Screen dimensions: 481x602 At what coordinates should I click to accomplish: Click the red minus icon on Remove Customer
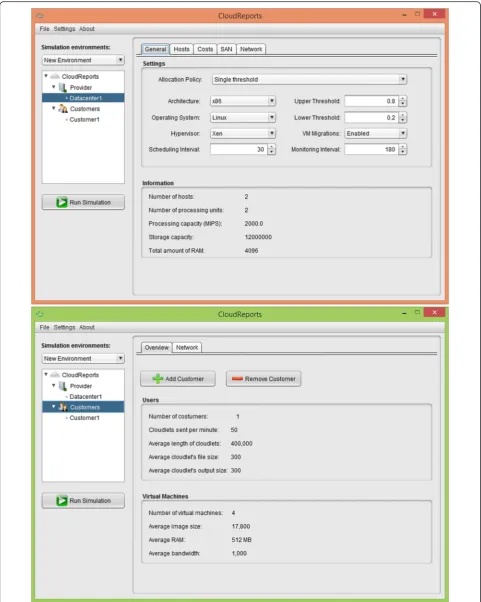[x=237, y=379]
